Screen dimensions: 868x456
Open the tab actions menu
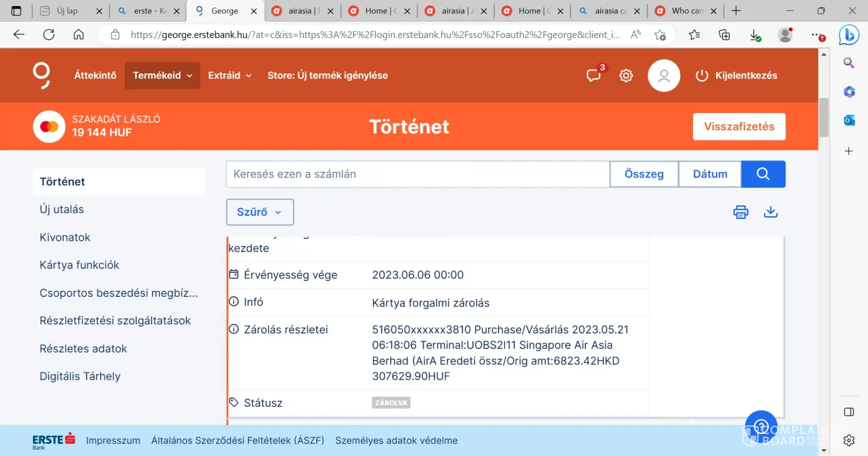point(16,11)
